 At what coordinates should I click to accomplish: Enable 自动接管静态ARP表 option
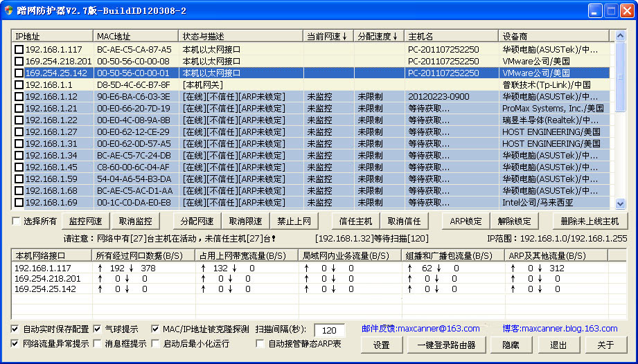pyautogui.click(x=260, y=343)
